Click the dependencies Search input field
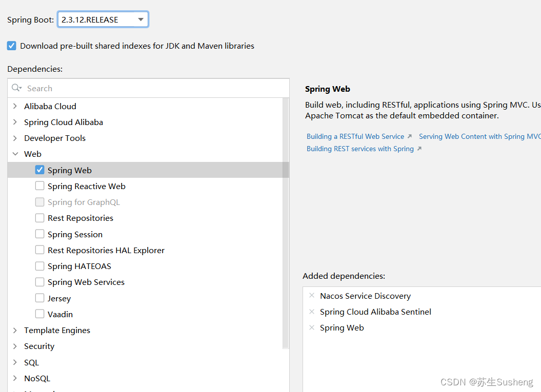541x392 pixels. pos(154,88)
